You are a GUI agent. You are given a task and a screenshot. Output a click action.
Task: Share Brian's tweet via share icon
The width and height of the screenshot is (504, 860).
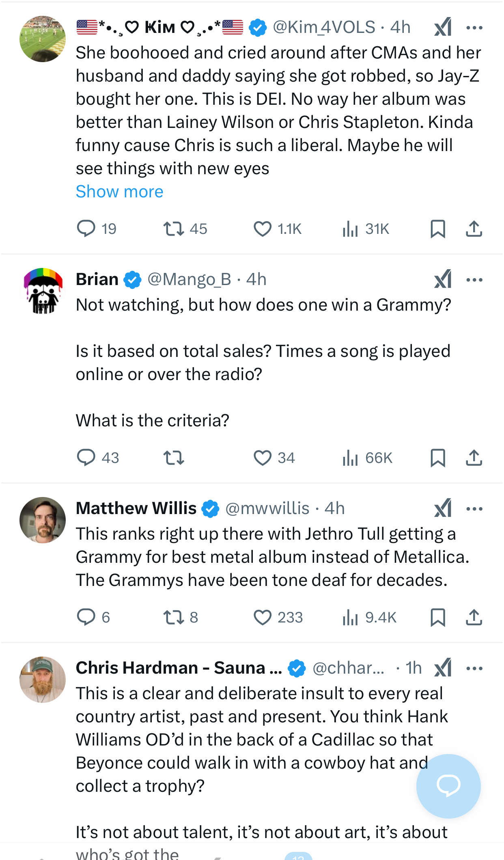(x=474, y=458)
